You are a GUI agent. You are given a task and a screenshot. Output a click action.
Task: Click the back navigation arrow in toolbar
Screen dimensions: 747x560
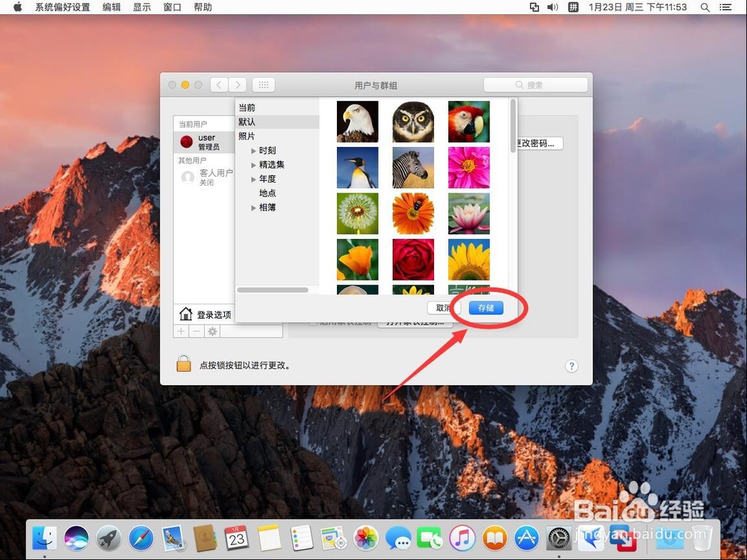point(219,85)
